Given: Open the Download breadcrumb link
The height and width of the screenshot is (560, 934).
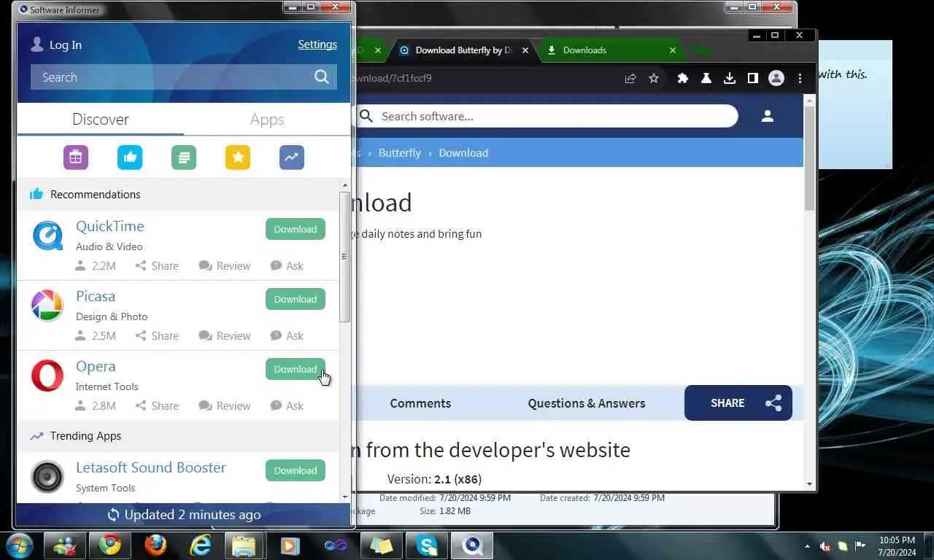Looking at the screenshot, I should (463, 153).
